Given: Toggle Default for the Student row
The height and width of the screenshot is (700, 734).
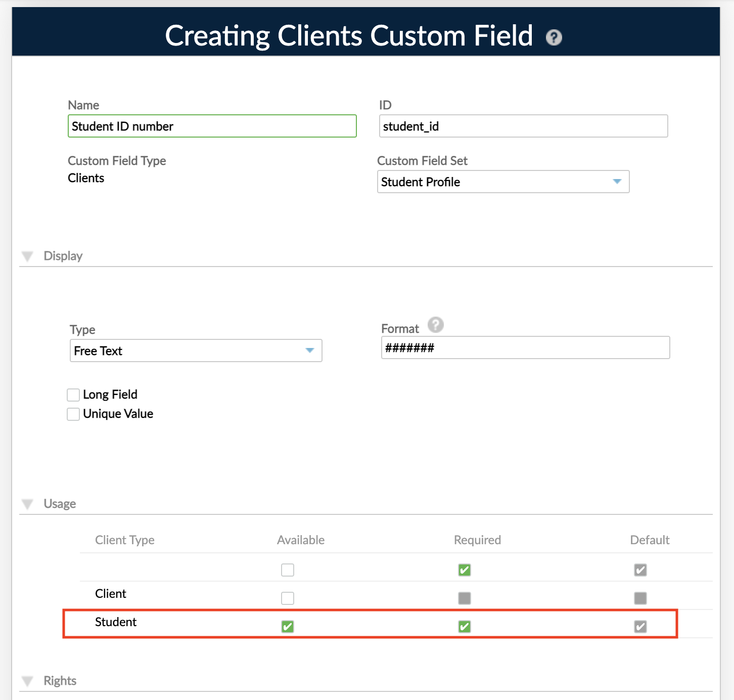Looking at the screenshot, I should [x=640, y=626].
